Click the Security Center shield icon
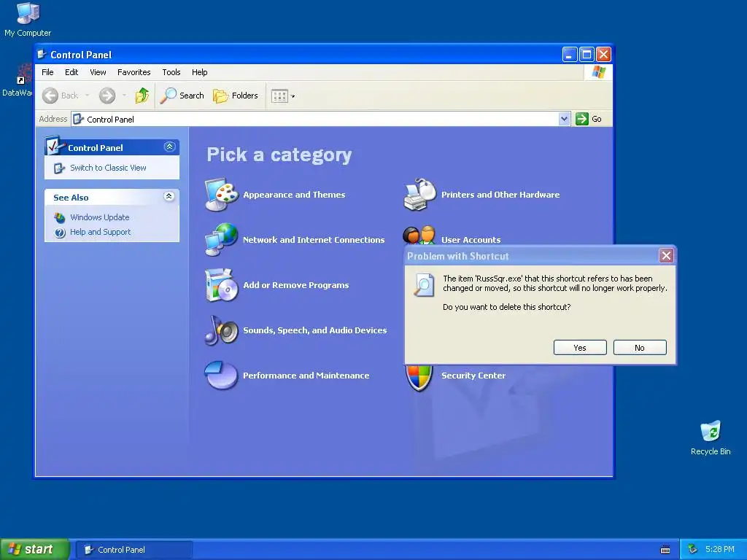Viewport: 747px width, 560px height. click(x=419, y=378)
